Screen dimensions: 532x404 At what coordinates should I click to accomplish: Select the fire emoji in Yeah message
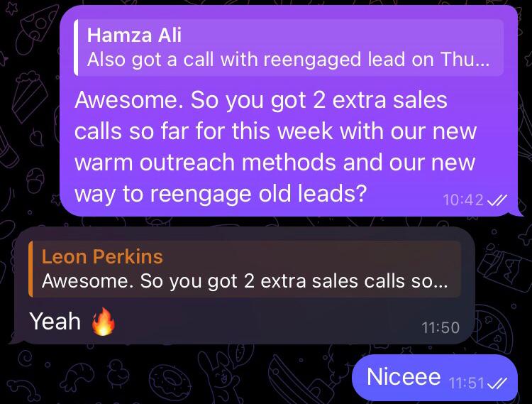tap(103, 321)
